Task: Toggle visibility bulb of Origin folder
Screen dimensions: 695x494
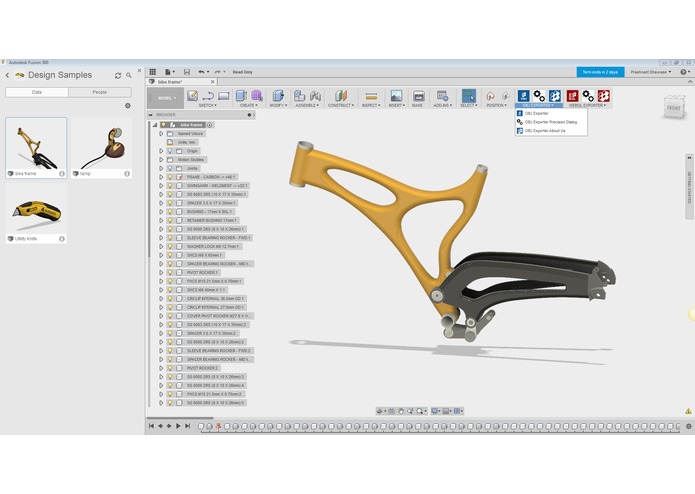Action: pyautogui.click(x=170, y=151)
